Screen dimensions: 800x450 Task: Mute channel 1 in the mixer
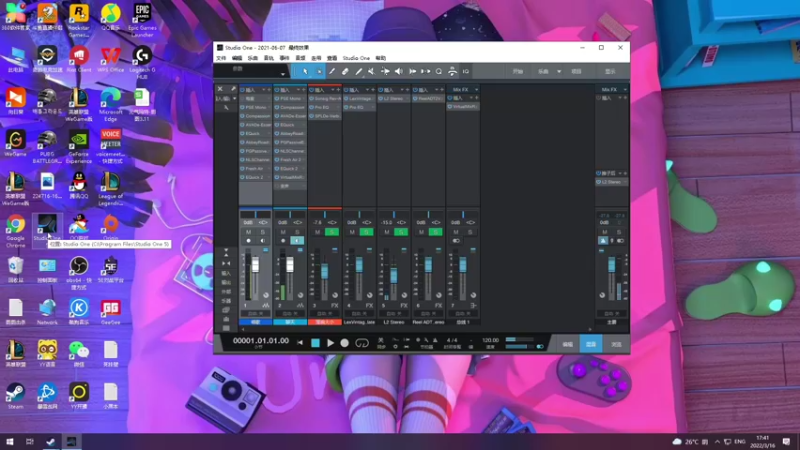[248, 232]
